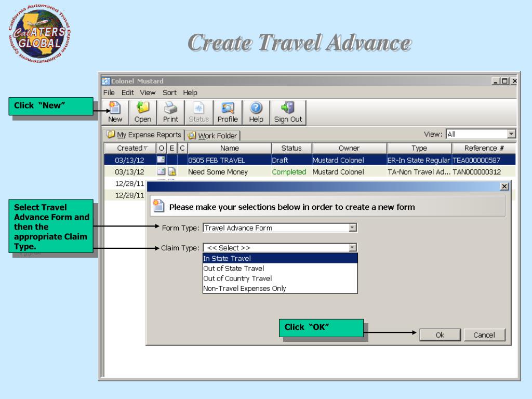The height and width of the screenshot is (399, 532).
Task: Open the File menu
Action: coord(109,92)
